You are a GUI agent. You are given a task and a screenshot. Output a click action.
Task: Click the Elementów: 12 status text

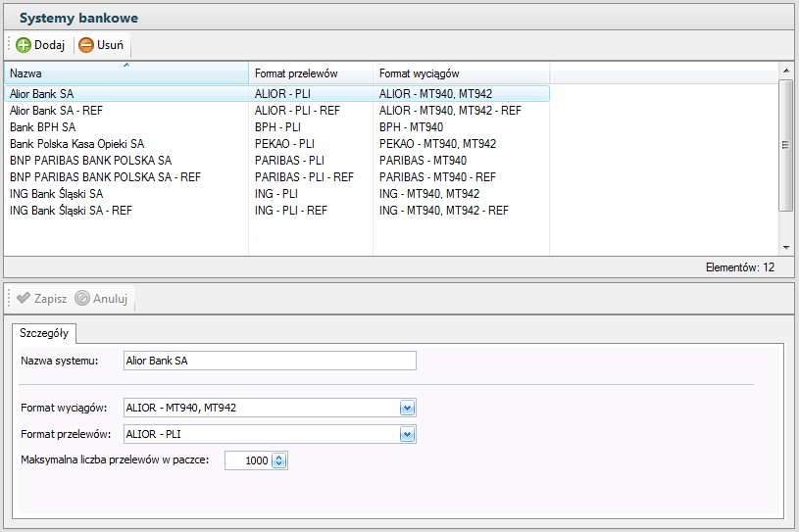pos(740,267)
